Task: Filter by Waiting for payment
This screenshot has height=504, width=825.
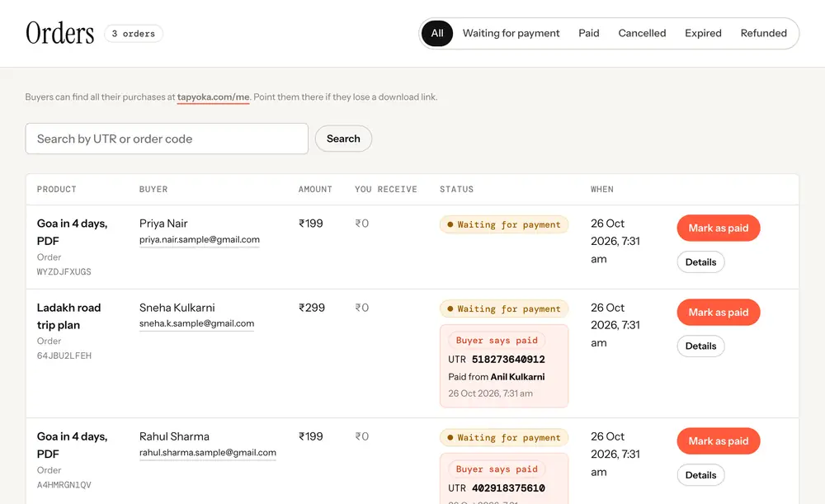Action: click(511, 33)
